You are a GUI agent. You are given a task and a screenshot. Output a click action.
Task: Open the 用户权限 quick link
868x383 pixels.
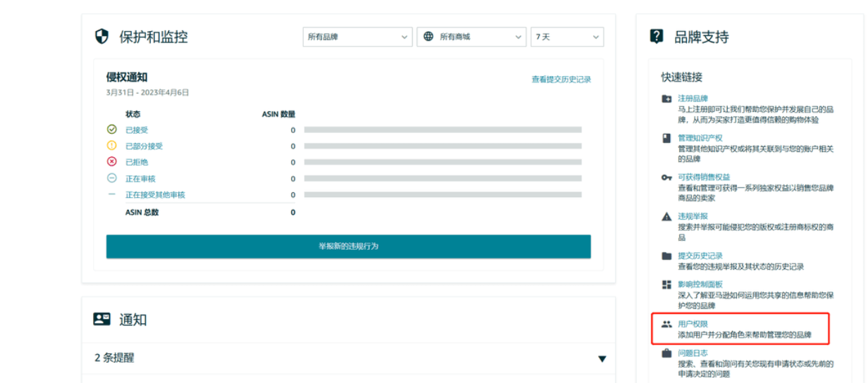tap(693, 324)
